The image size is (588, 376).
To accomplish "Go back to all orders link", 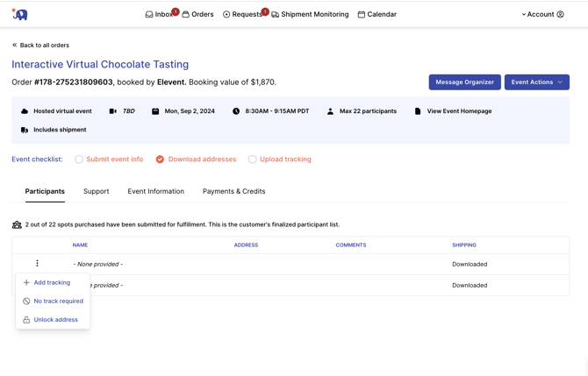I will point(40,45).
